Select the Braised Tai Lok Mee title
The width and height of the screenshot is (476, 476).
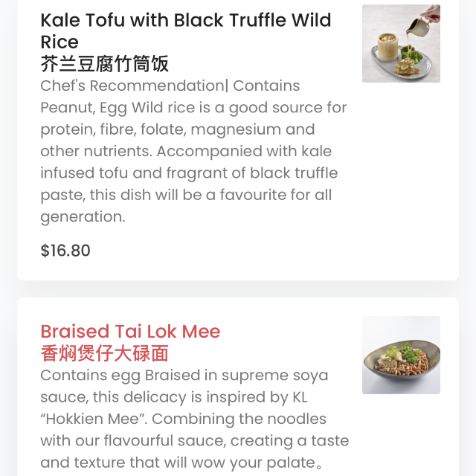click(x=130, y=331)
